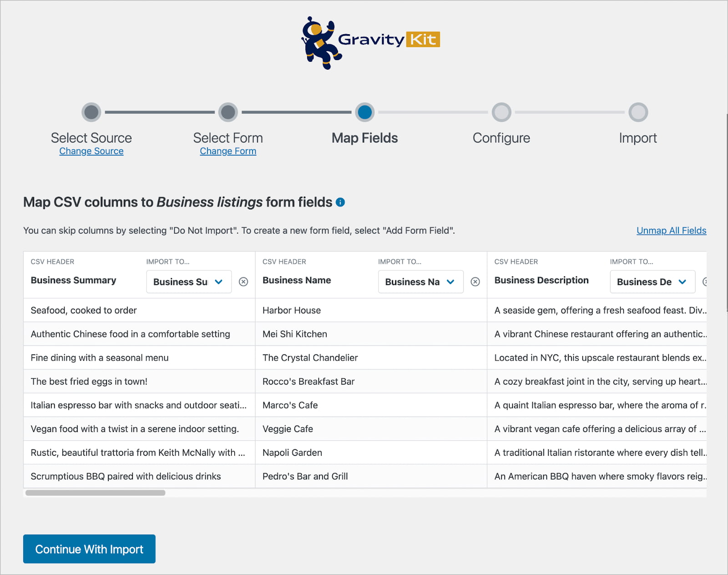Click the Select Form step circle

coord(228,112)
